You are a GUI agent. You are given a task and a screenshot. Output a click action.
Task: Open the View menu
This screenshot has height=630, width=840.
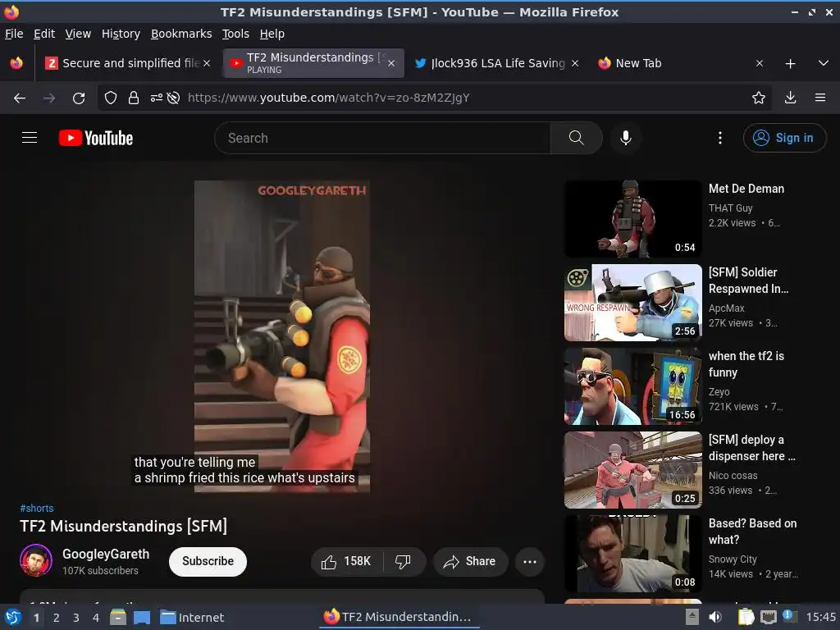(78, 34)
